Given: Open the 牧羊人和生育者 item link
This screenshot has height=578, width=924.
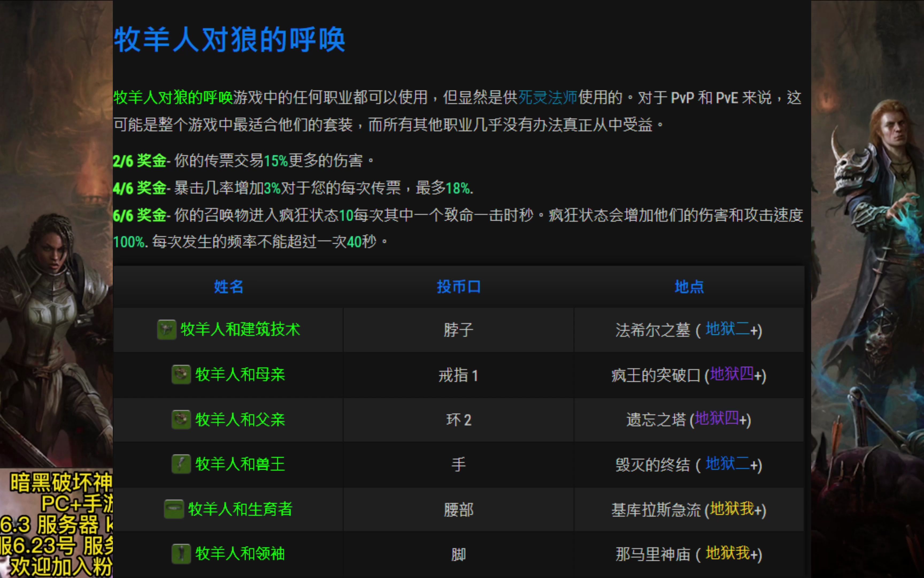Looking at the screenshot, I should (240, 509).
